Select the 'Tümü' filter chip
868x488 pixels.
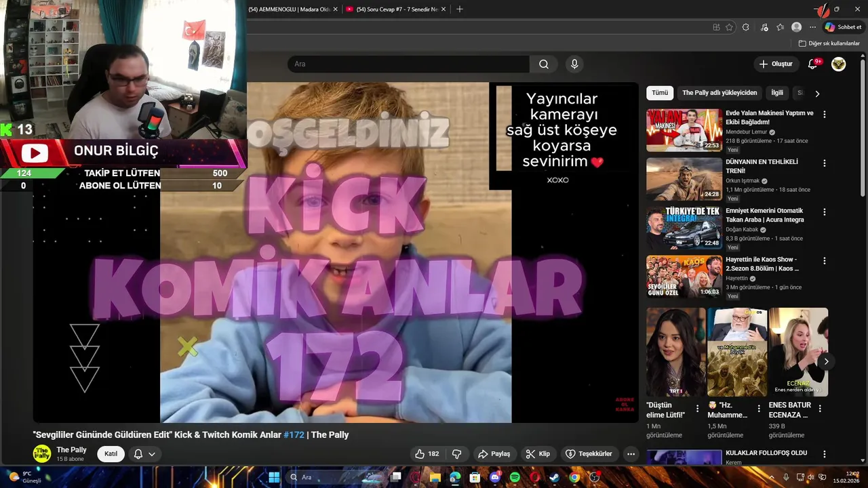point(660,93)
